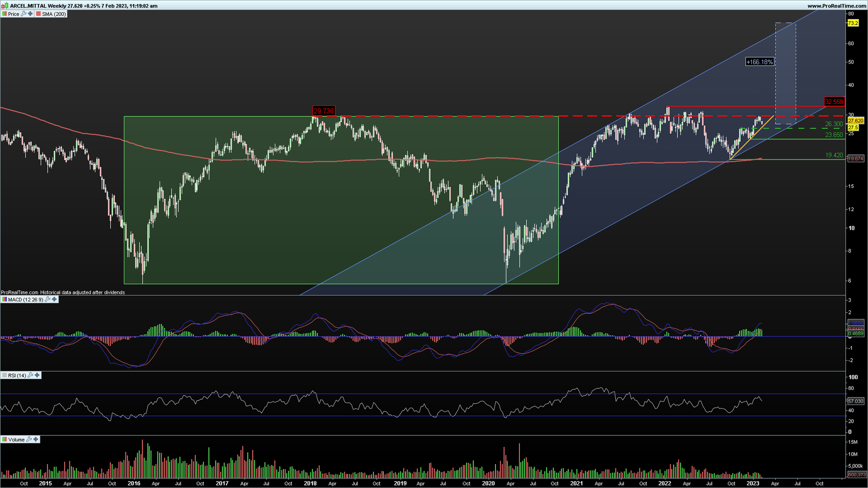
Task: Open Volume settings wrench icon
Action: pyautogui.click(x=29, y=440)
